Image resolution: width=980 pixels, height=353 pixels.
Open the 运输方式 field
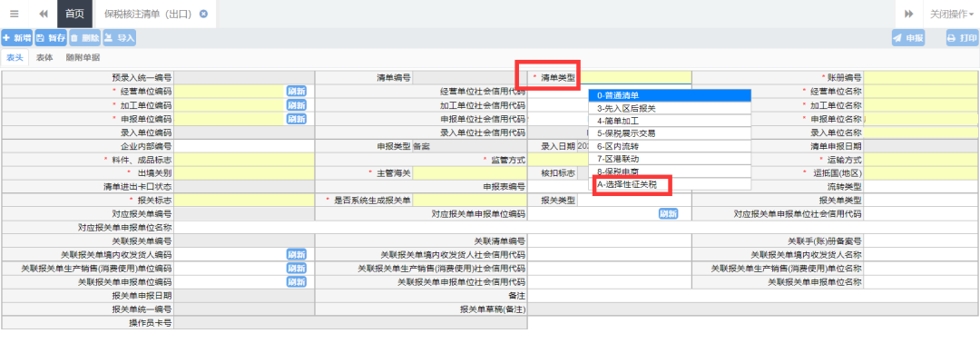click(921, 160)
